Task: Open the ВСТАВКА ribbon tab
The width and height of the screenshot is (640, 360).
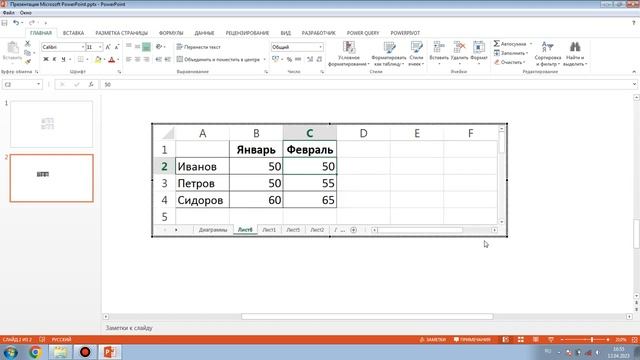Action: click(x=73, y=33)
